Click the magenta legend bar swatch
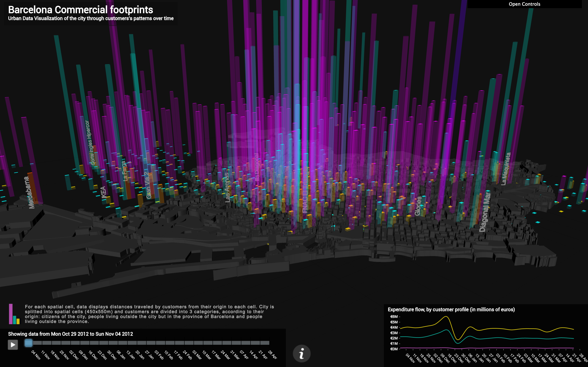 click(11, 314)
